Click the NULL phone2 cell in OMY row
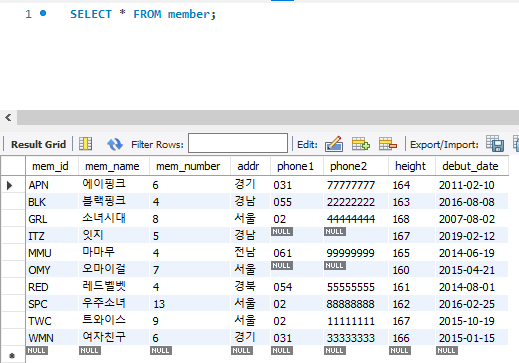The image size is (519, 363). click(356, 270)
